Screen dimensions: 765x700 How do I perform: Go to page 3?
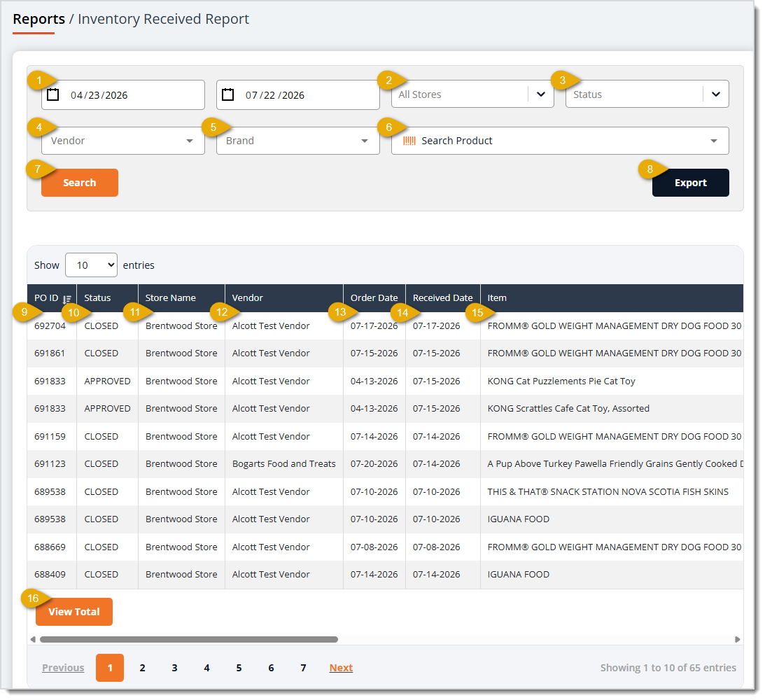point(175,668)
